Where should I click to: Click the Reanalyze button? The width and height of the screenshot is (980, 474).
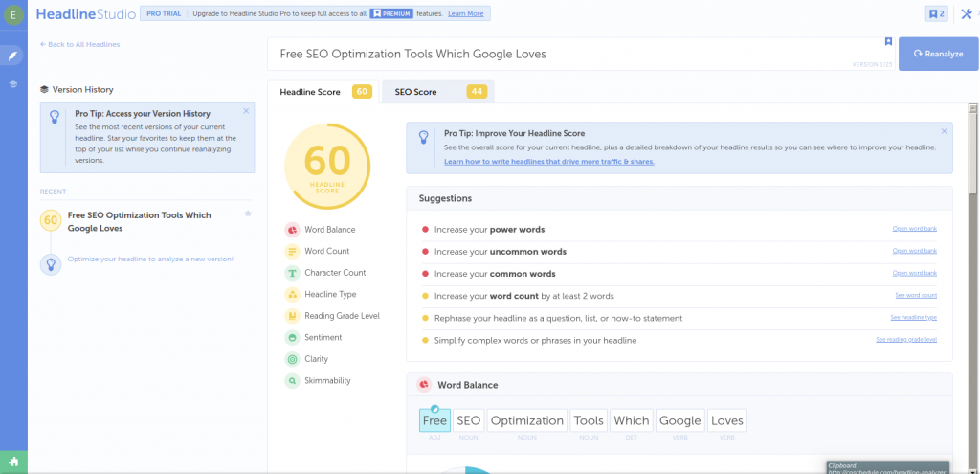point(939,54)
